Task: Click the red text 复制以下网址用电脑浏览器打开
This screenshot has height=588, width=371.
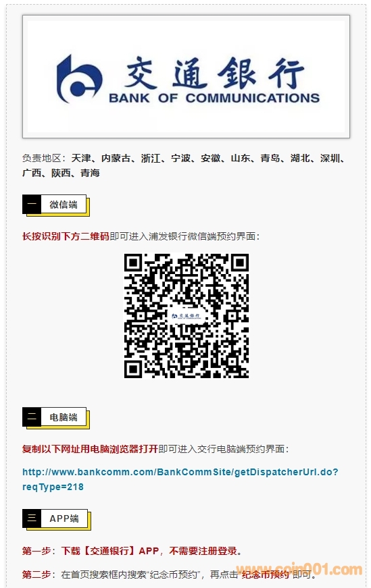Action: pos(90,449)
